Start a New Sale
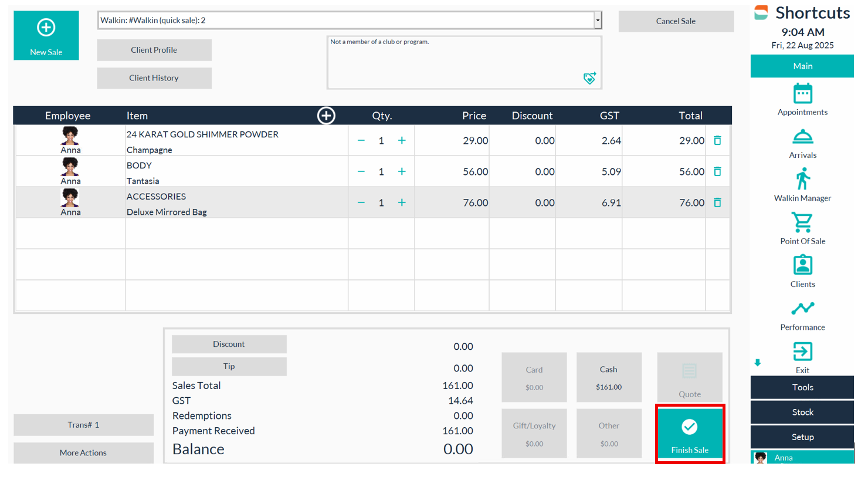Image resolution: width=868 pixels, height=480 pixels. click(46, 35)
